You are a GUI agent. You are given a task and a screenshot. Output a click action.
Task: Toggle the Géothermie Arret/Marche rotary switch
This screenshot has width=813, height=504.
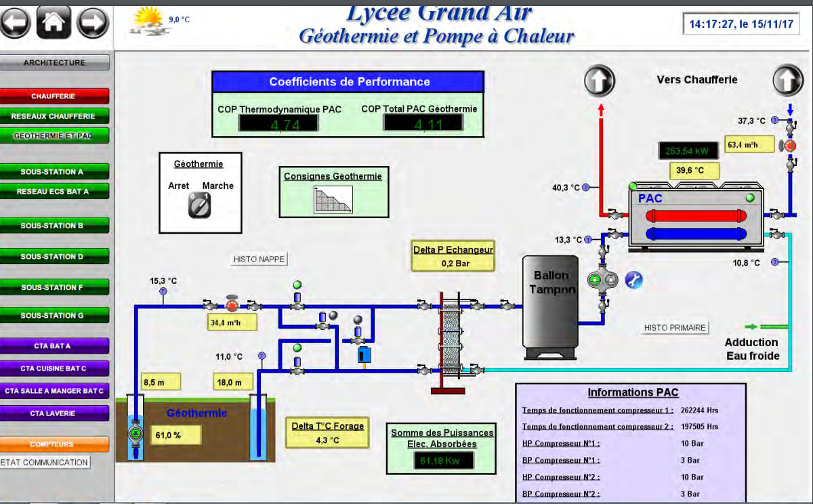pyautogui.click(x=199, y=205)
